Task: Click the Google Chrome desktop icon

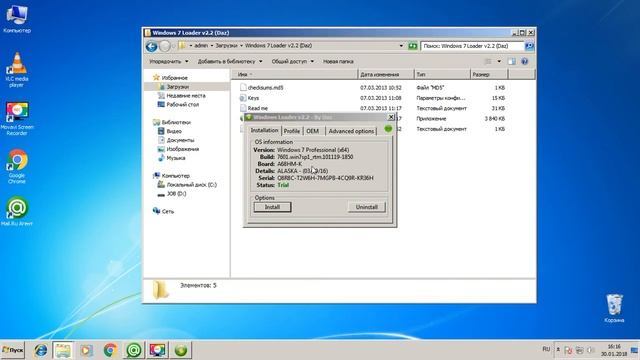Action: pos(17,167)
